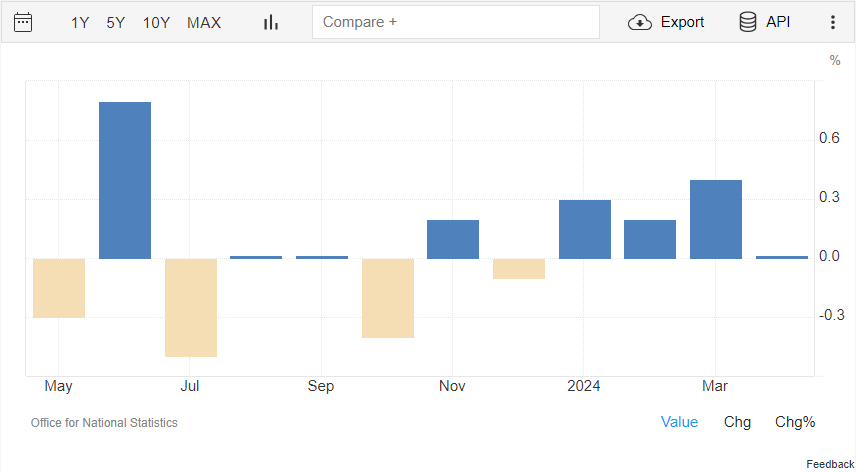The height and width of the screenshot is (472, 858).
Task: Select the 1Y time range
Action: pyautogui.click(x=80, y=22)
